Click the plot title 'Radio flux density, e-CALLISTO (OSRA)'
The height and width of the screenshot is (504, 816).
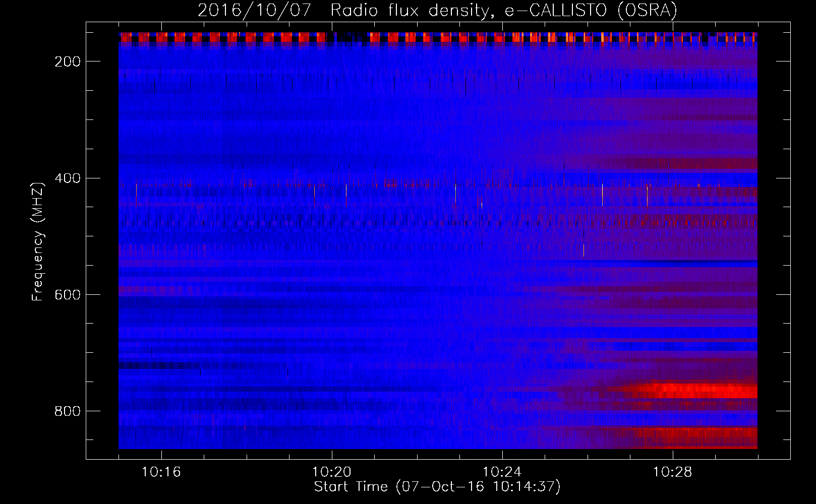pos(503,10)
